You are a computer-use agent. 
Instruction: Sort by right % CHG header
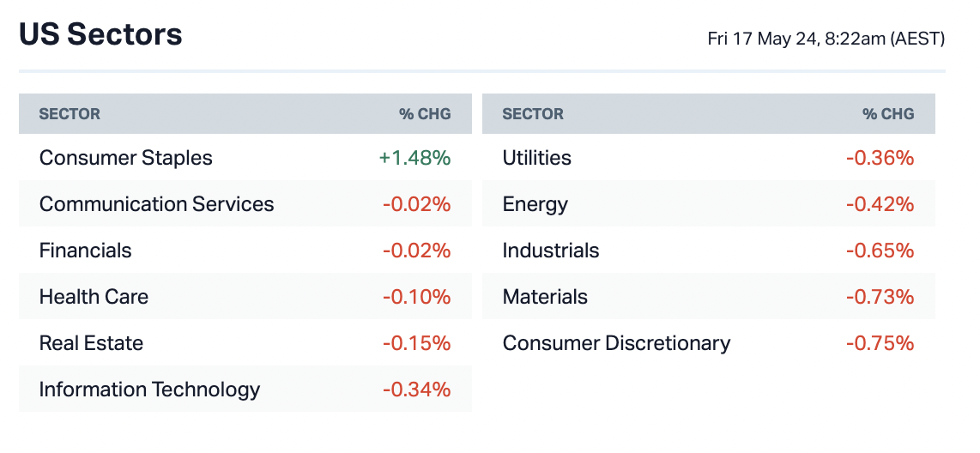coord(888,114)
